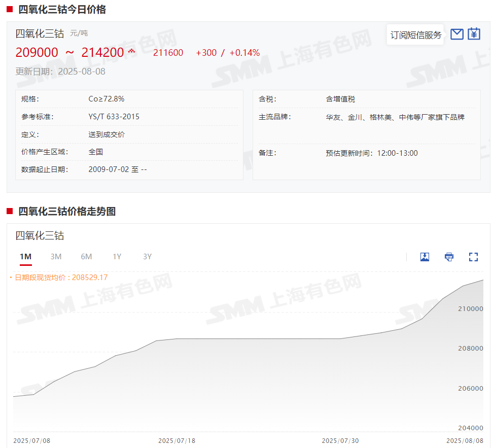Save the chart as image

(425, 257)
